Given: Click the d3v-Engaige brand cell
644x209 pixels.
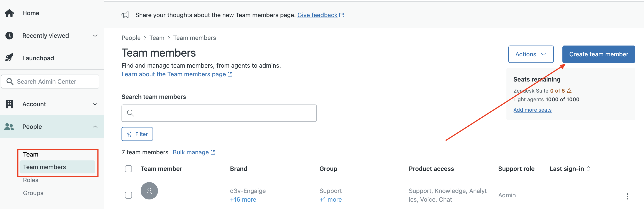Looking at the screenshot, I should pos(248,191).
